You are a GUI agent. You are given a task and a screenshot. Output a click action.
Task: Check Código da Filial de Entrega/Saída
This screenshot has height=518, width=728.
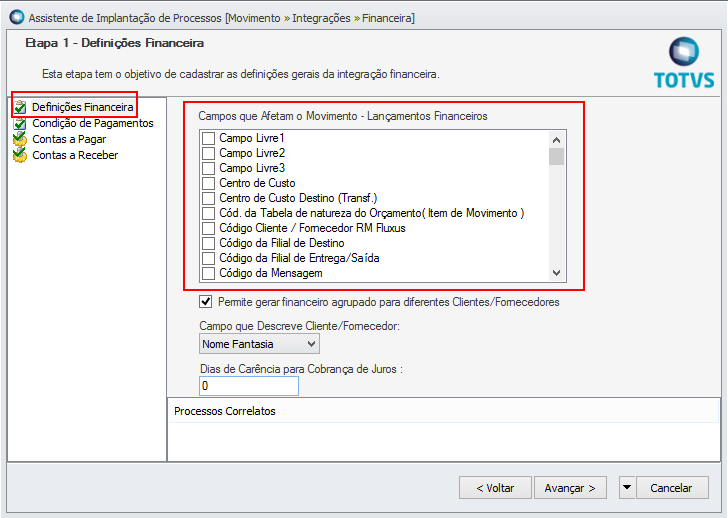208,258
